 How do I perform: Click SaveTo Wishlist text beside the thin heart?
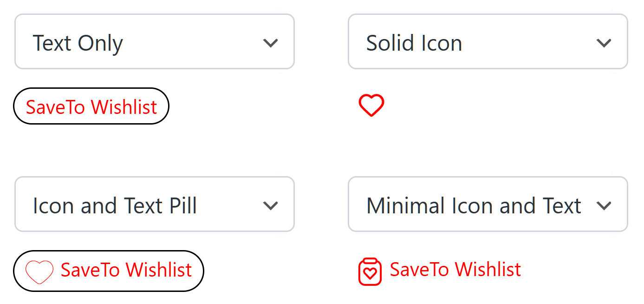point(126,270)
